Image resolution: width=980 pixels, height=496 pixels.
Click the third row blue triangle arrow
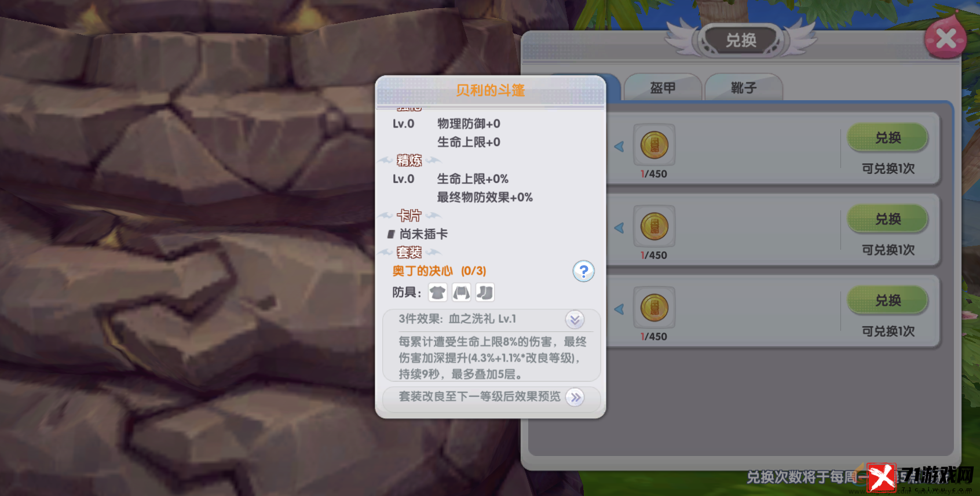(619, 309)
